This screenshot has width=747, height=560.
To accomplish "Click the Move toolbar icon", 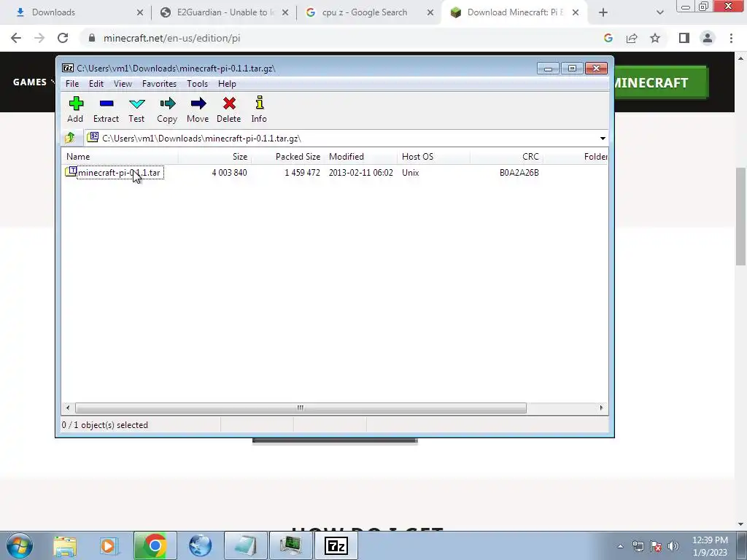I will [198, 109].
